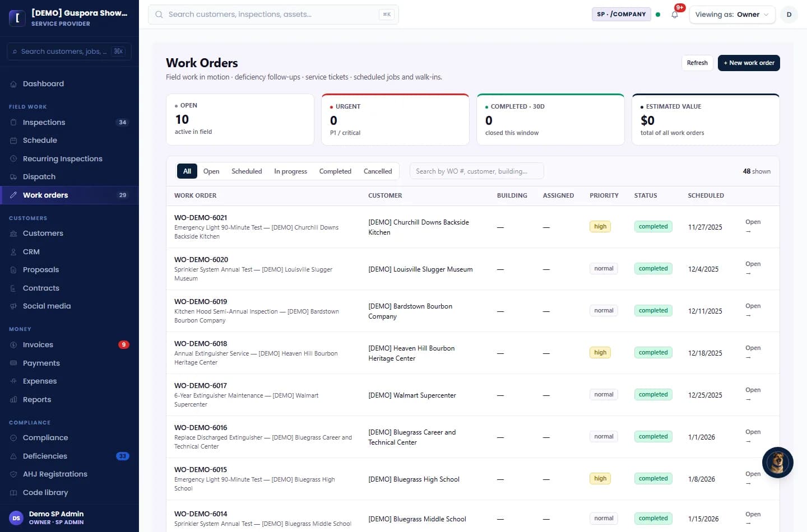Open work order WO-DEMO-6021 via Open link
The height and width of the screenshot is (532, 807).
click(753, 226)
